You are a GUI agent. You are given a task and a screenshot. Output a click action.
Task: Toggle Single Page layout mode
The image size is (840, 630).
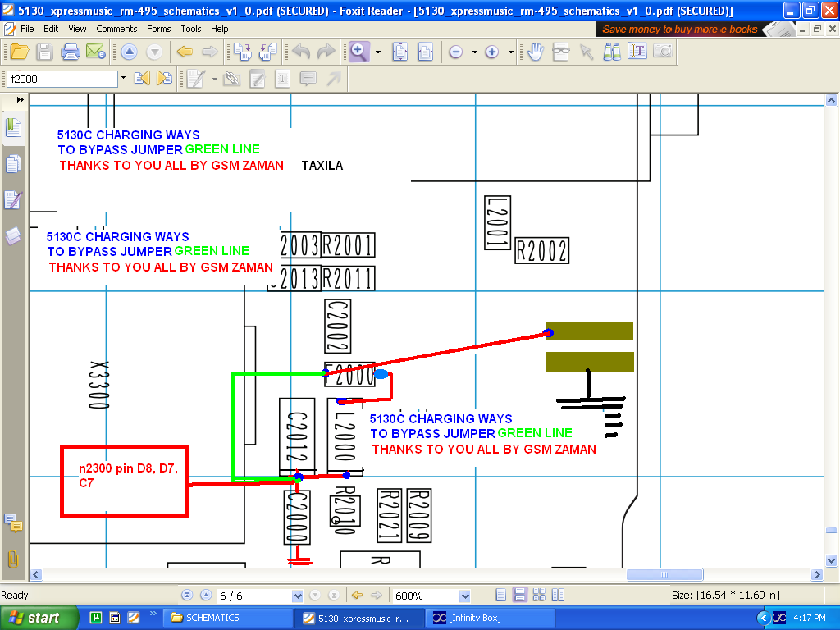[x=501, y=596]
